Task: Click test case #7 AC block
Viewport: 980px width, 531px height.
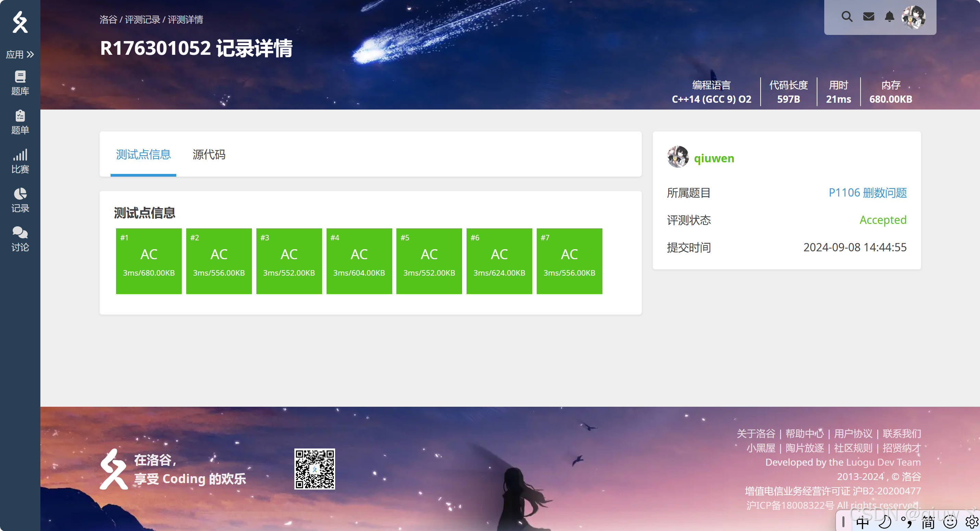Action: 569,261
